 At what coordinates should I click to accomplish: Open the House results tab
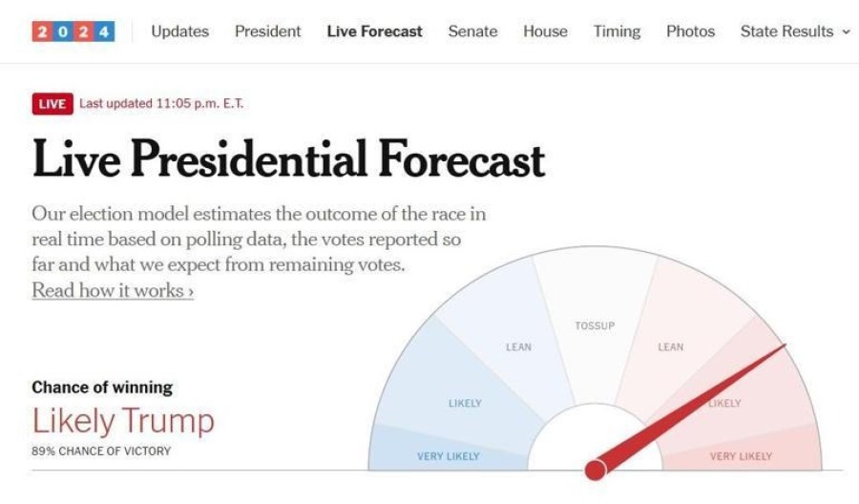click(x=545, y=31)
